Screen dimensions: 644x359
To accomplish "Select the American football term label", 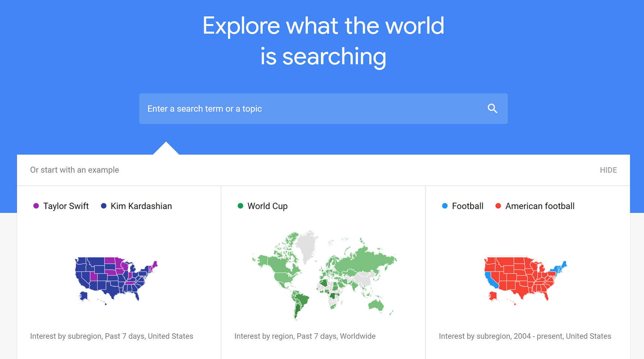I will tap(540, 206).
